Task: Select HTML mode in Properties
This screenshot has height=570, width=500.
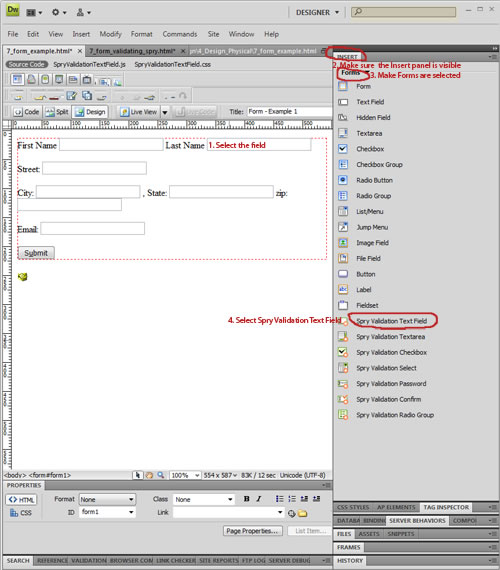Action: 21,499
